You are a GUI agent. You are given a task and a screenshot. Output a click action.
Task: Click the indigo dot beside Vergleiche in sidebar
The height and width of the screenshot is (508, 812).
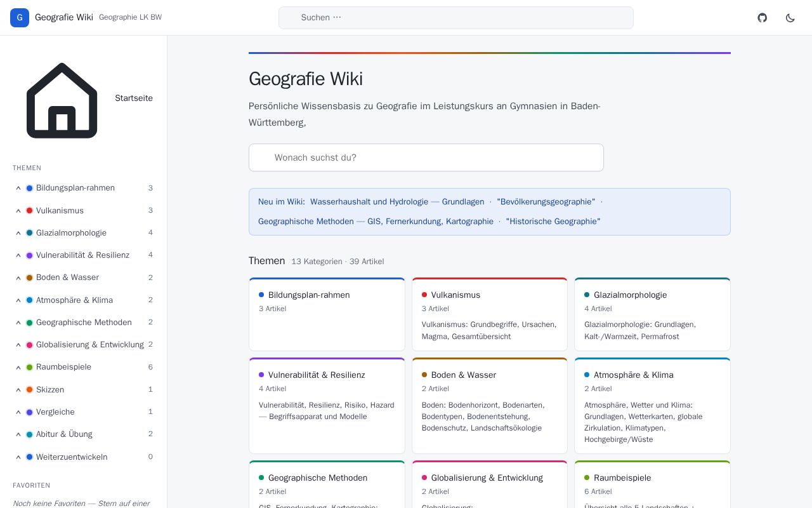[29, 412]
